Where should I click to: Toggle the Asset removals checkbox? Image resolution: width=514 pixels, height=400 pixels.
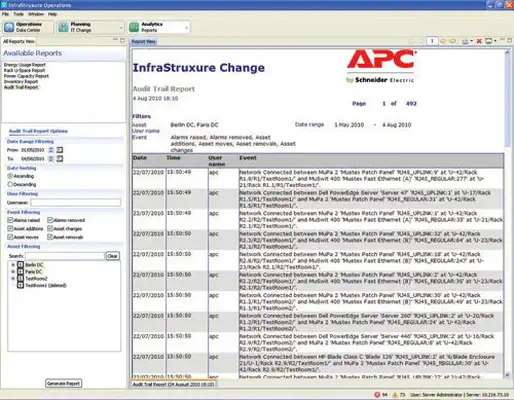coord(50,237)
